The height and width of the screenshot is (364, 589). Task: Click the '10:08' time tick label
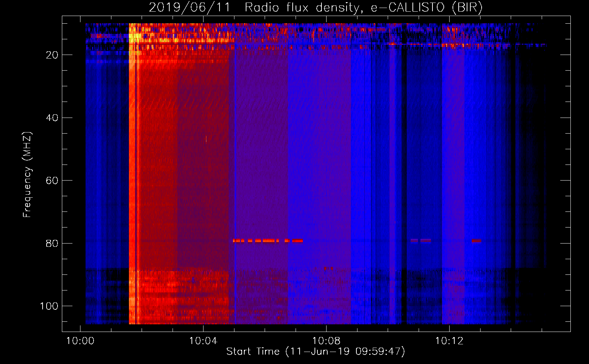point(327,341)
